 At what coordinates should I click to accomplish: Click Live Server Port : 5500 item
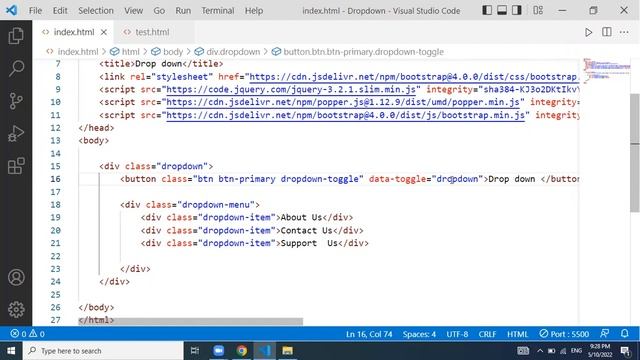564,334
